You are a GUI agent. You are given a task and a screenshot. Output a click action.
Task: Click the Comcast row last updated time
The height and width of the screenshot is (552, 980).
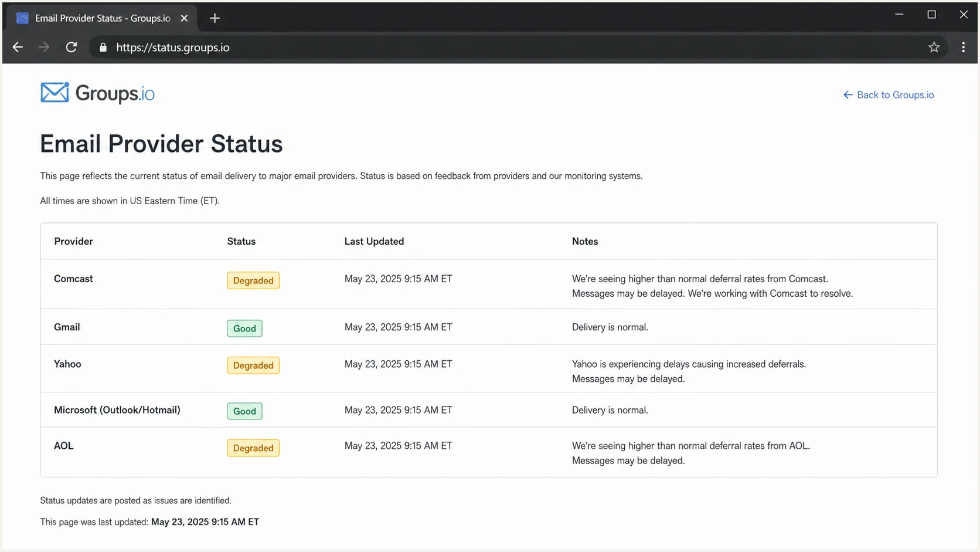(399, 279)
